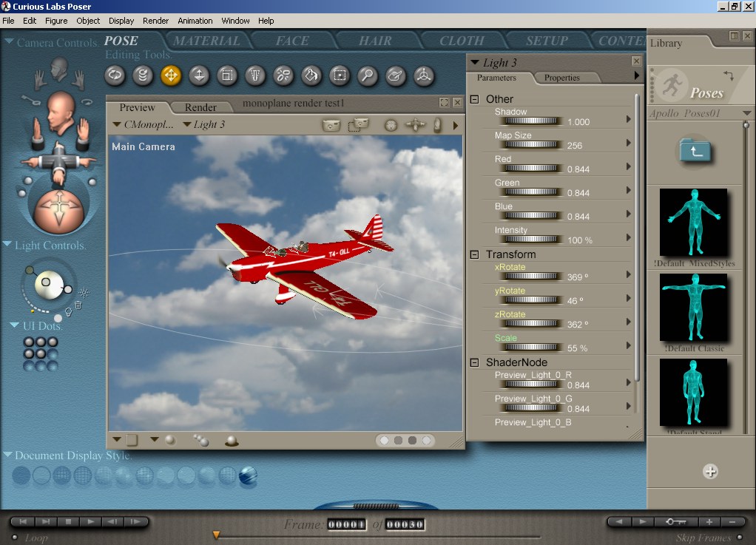Image resolution: width=756 pixels, height=545 pixels.
Task: Select the Grouping tool
Action: pyautogui.click(x=340, y=75)
